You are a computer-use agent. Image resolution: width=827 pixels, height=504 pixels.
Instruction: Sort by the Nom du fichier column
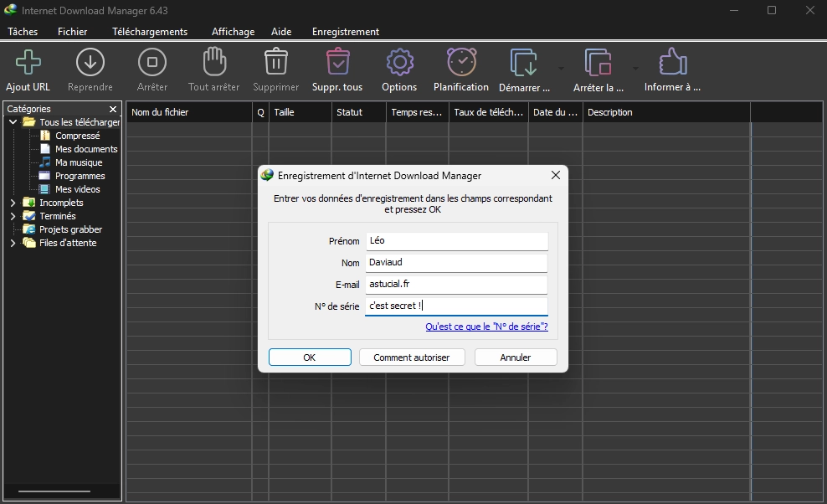(189, 112)
